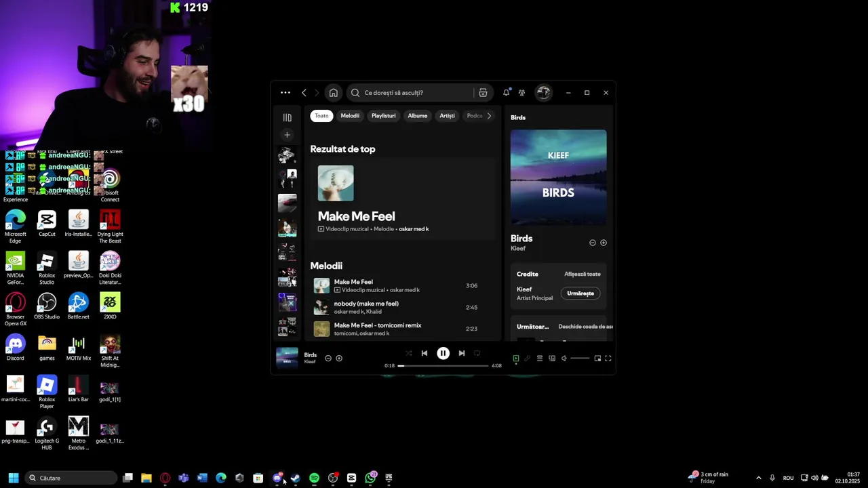This screenshot has width=868, height=488.
Task: Expand Your Library sidebar
Action: [x=287, y=117]
